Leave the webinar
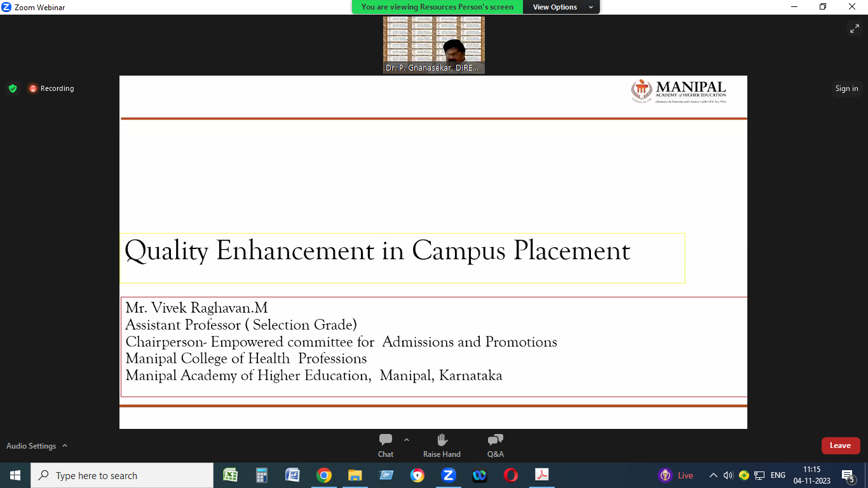 (x=840, y=445)
